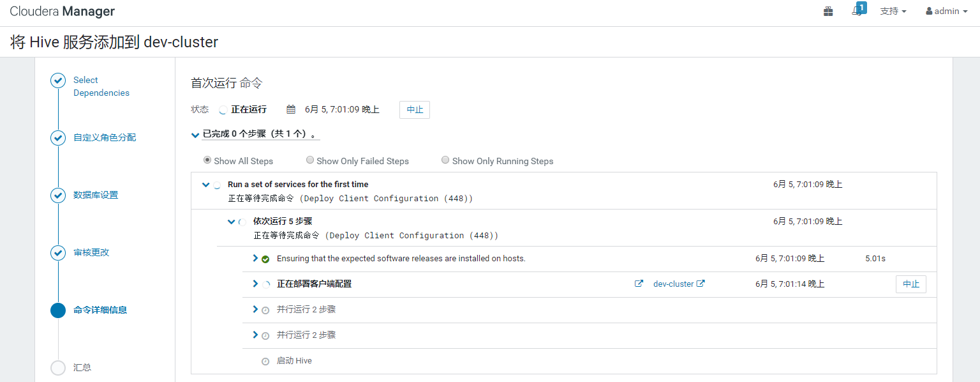Click the 启动 Hive step text
The image size is (980, 382).
[x=294, y=360]
